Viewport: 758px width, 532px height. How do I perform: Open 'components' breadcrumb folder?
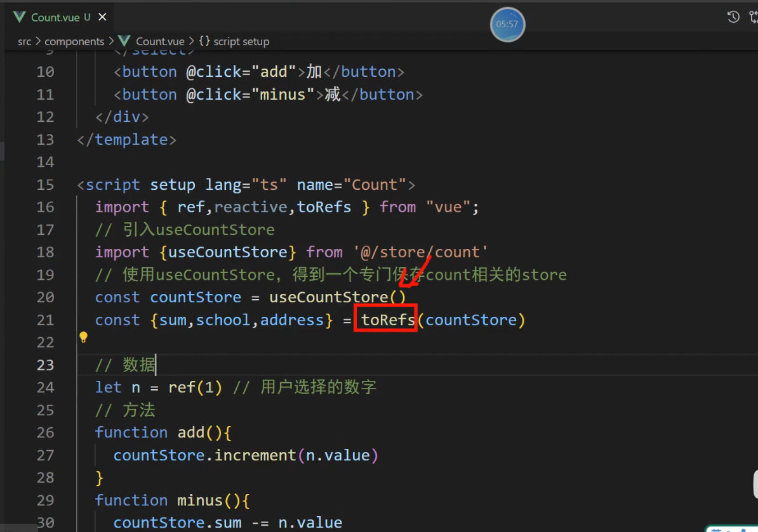coord(74,42)
